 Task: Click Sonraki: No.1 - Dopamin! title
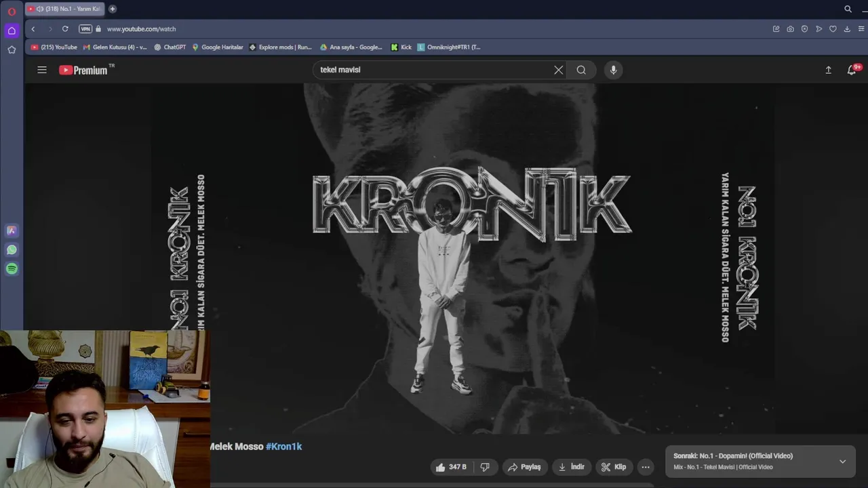(x=733, y=456)
